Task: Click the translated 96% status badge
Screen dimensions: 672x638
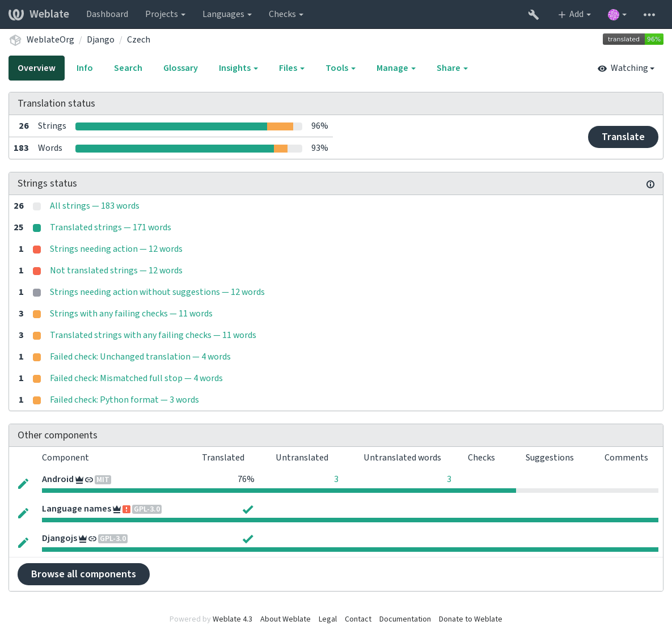Action: coord(632,40)
